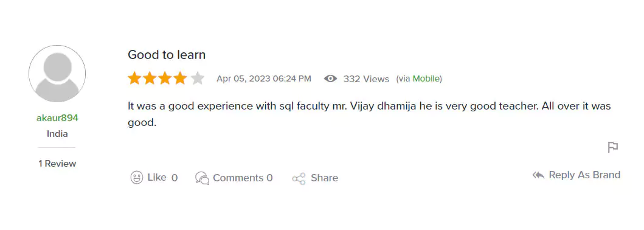Select the fourth orange rating star
The height and width of the screenshot is (230, 644).
pos(180,78)
